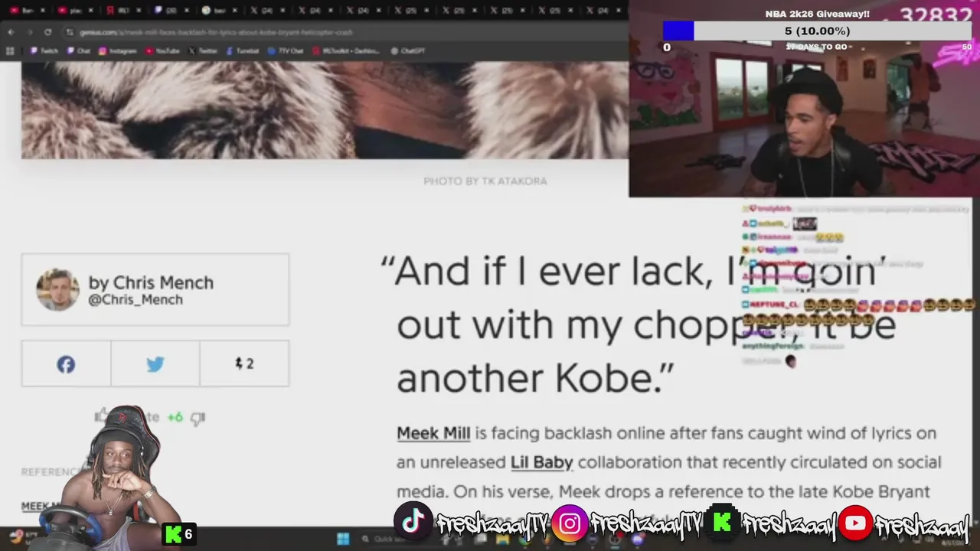
Task: Close the first YouTube tab "Ben"
Action: coord(44,11)
